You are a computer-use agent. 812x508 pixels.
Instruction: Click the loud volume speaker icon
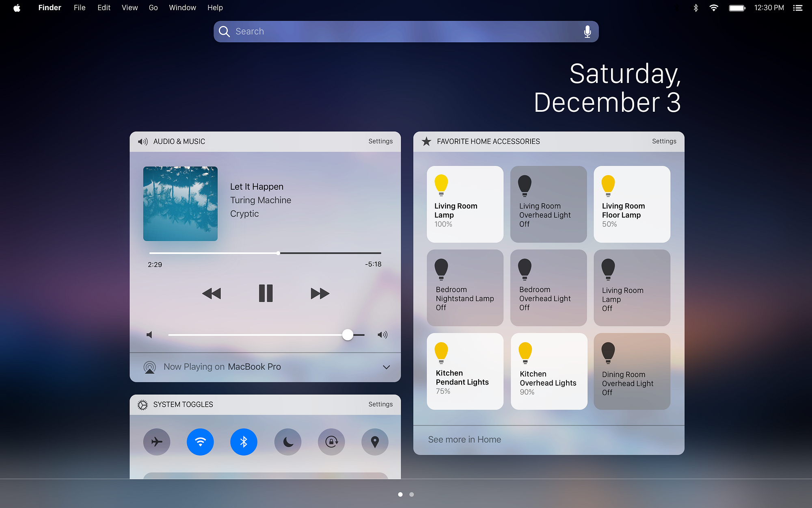click(x=382, y=335)
